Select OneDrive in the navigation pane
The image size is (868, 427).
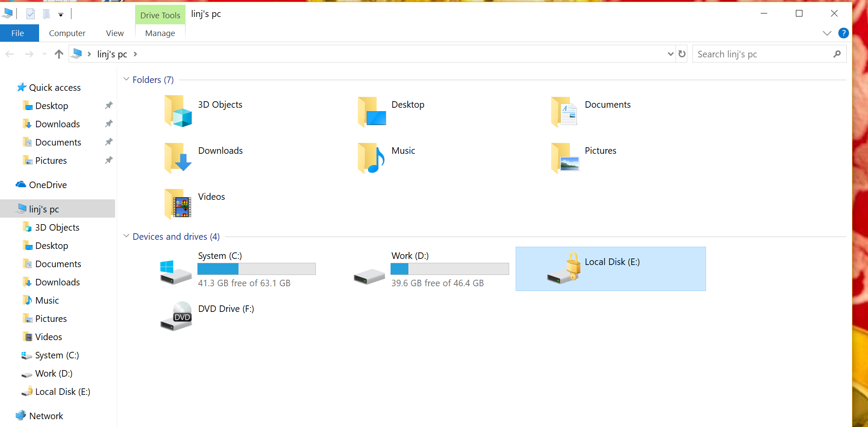(x=48, y=185)
